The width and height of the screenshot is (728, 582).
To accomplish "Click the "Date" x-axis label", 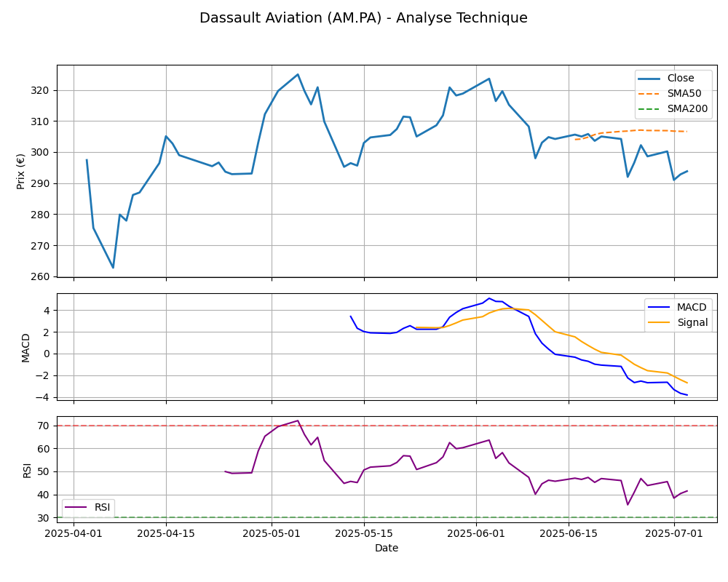I will coord(387,548).
